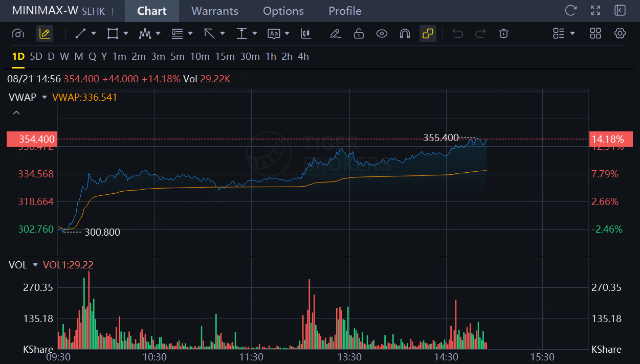640x364 pixels.
Task: Expand list layout dropdown arrow
Action: (572, 34)
